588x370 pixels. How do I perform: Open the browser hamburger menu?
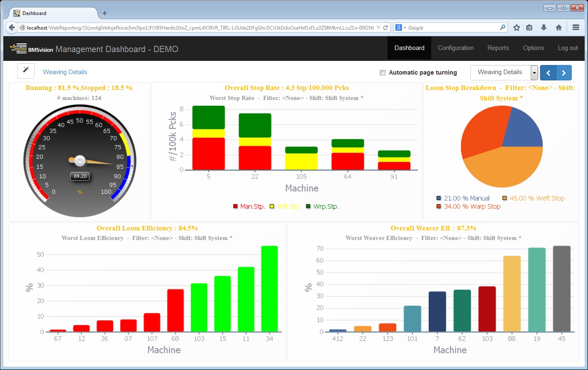(x=576, y=27)
